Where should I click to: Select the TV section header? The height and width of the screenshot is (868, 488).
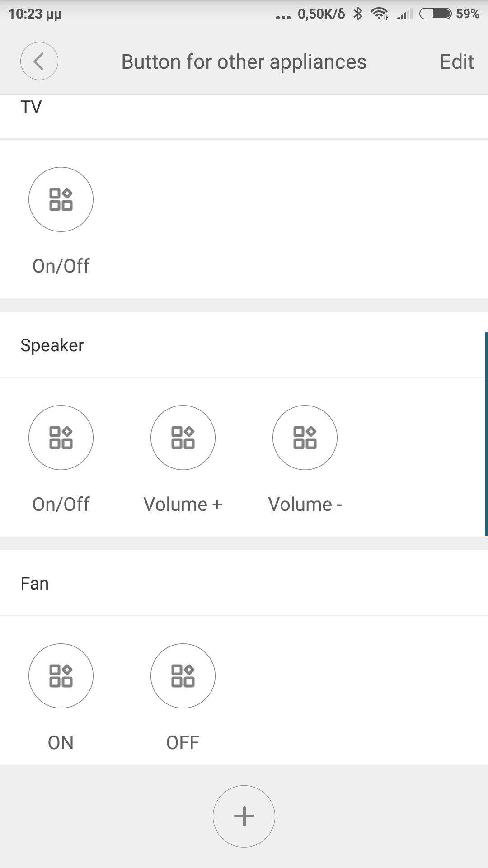click(x=31, y=108)
